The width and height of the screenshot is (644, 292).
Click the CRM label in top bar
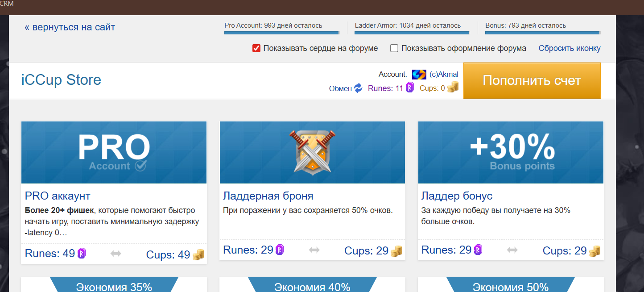pos(7,4)
